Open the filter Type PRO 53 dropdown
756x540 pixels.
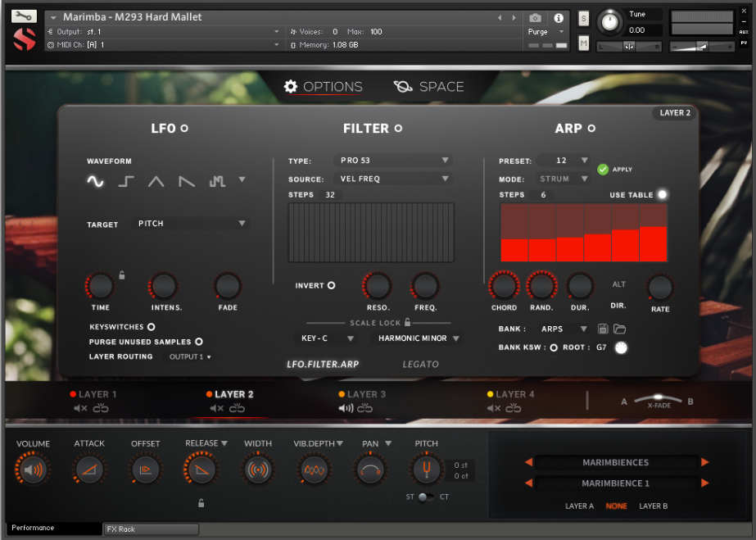pos(395,161)
